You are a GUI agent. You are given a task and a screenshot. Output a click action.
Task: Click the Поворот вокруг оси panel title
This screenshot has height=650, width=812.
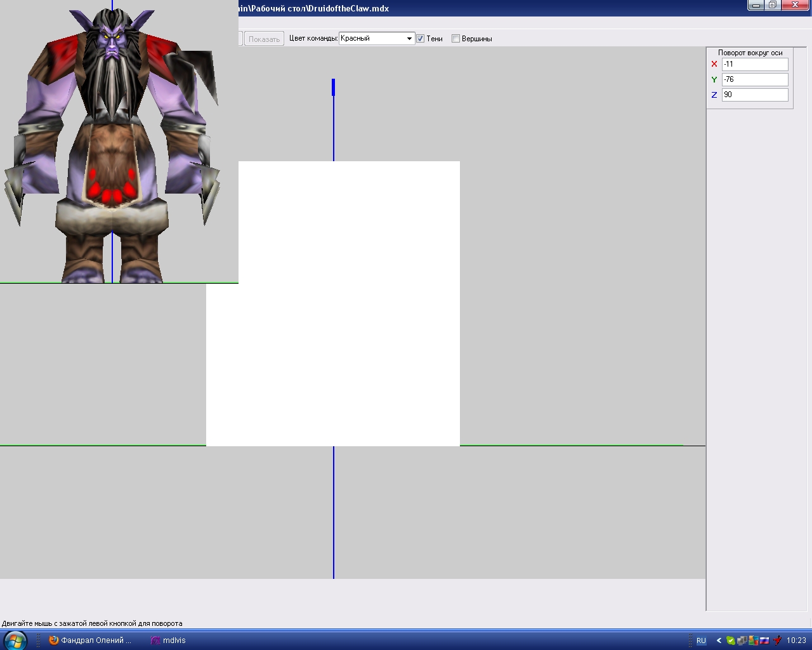750,53
